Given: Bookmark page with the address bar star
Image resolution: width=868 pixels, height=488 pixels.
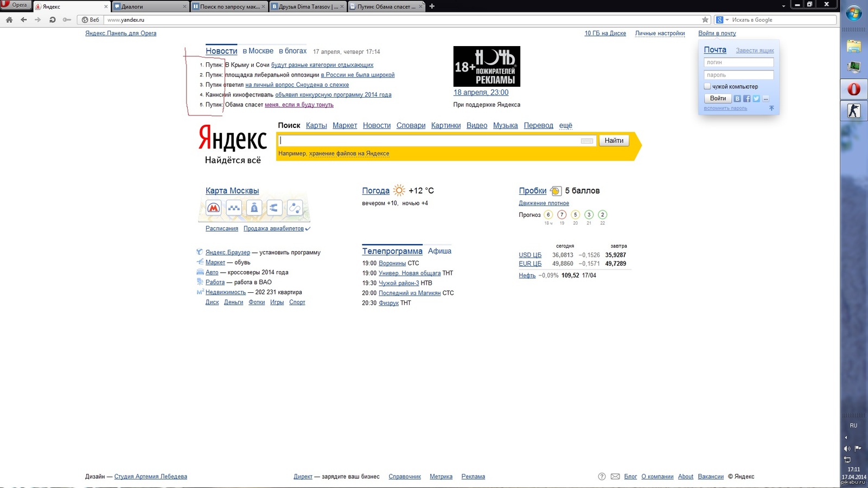Looking at the screenshot, I should tap(705, 20).
